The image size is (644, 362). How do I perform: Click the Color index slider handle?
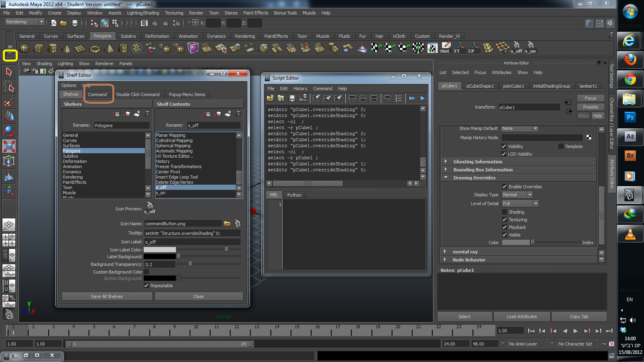pos(533,243)
